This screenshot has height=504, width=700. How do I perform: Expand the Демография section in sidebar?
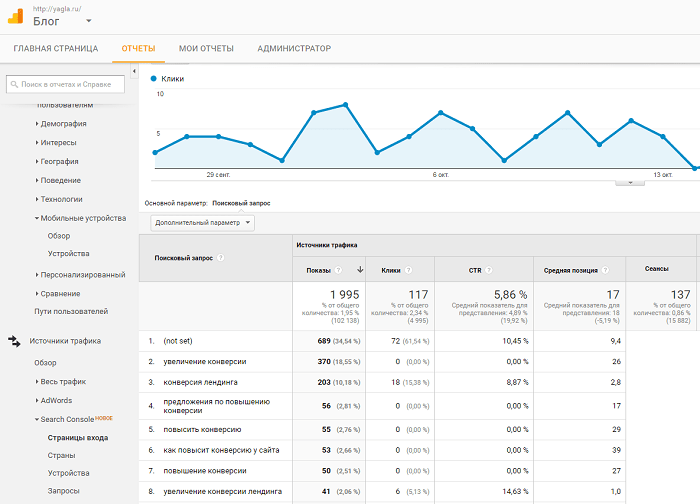tap(62, 124)
